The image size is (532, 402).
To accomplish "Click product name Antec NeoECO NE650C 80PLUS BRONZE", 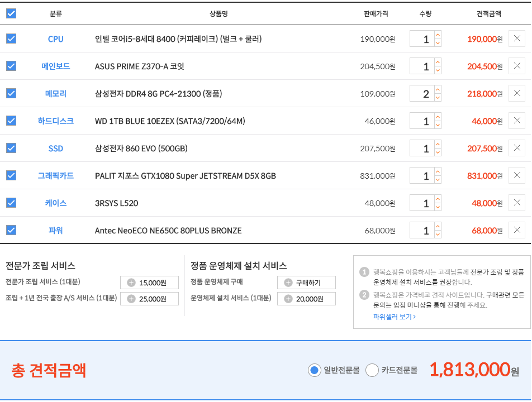I will [x=168, y=231].
